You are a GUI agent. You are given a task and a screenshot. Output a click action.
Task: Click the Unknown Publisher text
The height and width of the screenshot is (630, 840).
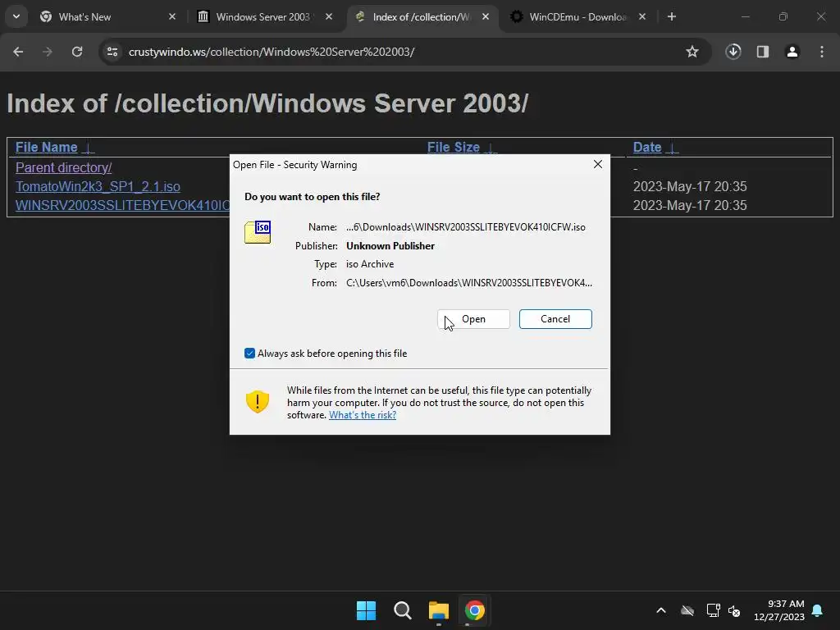point(390,246)
